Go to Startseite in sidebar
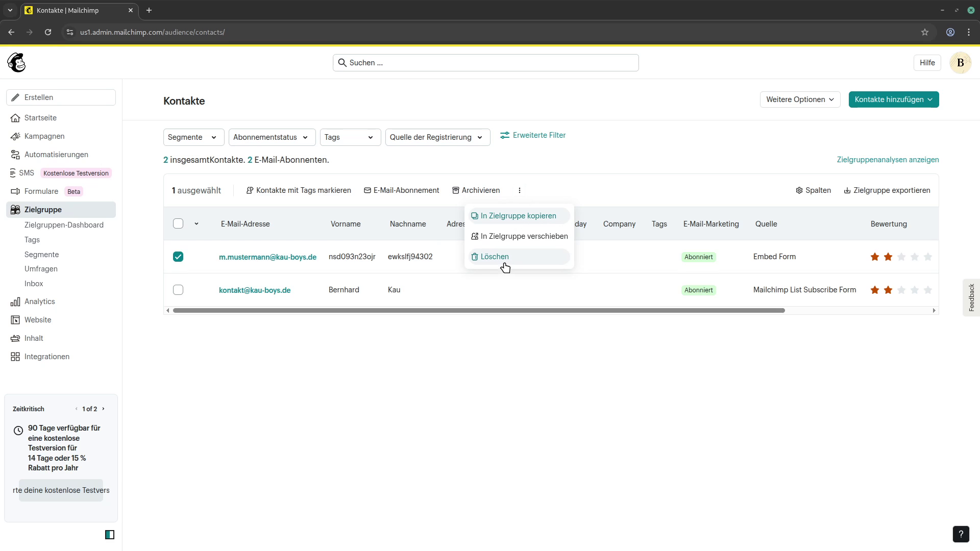Viewport: 980px width, 551px height. pos(40,118)
